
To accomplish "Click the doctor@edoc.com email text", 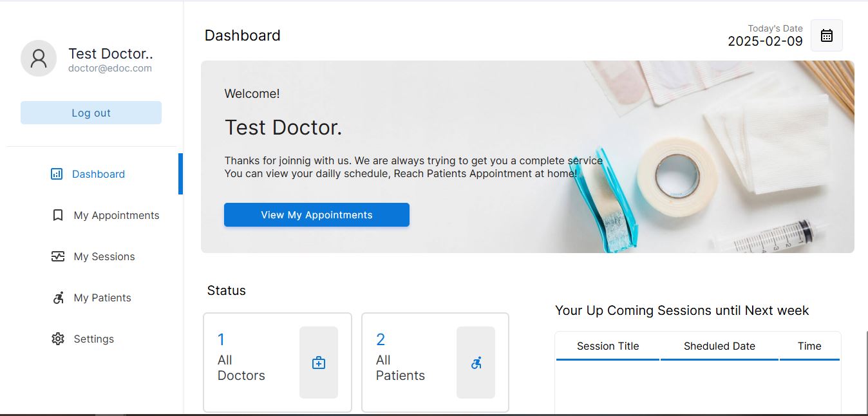I will [110, 68].
